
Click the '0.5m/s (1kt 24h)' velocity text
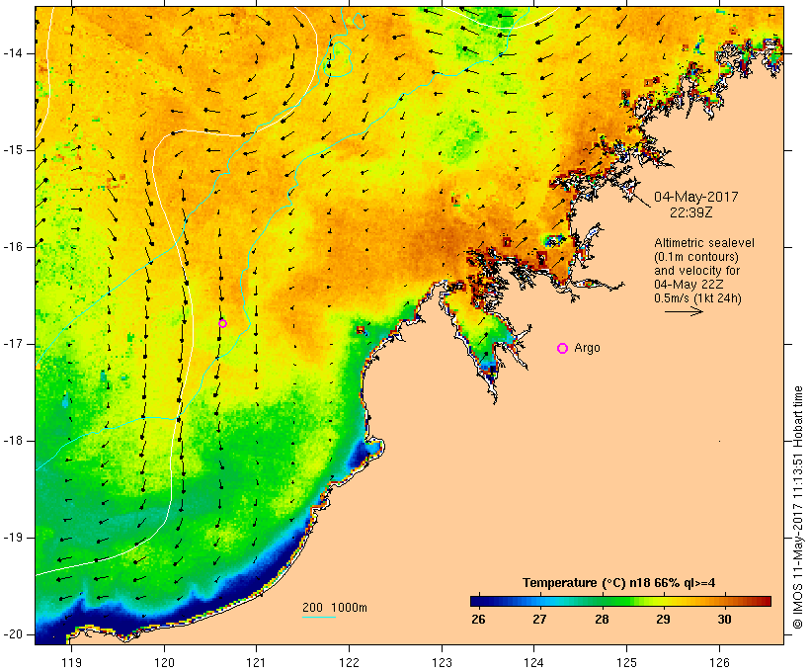click(x=697, y=298)
